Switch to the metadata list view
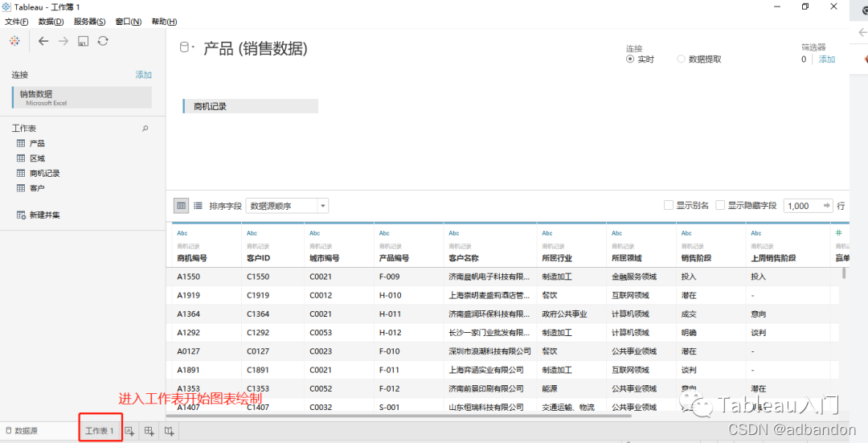This screenshot has height=443, width=868. pos(198,206)
